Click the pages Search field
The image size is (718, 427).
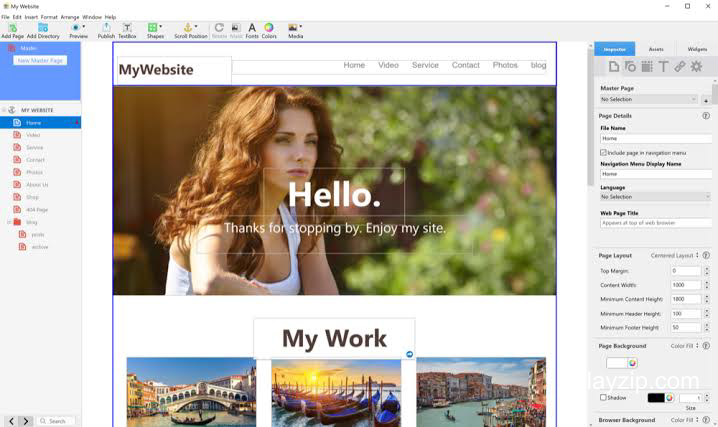56,421
